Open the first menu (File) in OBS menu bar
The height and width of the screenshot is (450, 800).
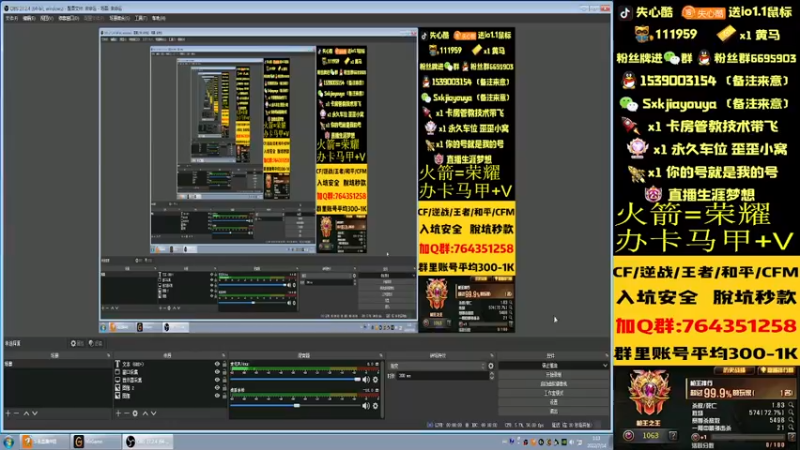click(x=11, y=18)
